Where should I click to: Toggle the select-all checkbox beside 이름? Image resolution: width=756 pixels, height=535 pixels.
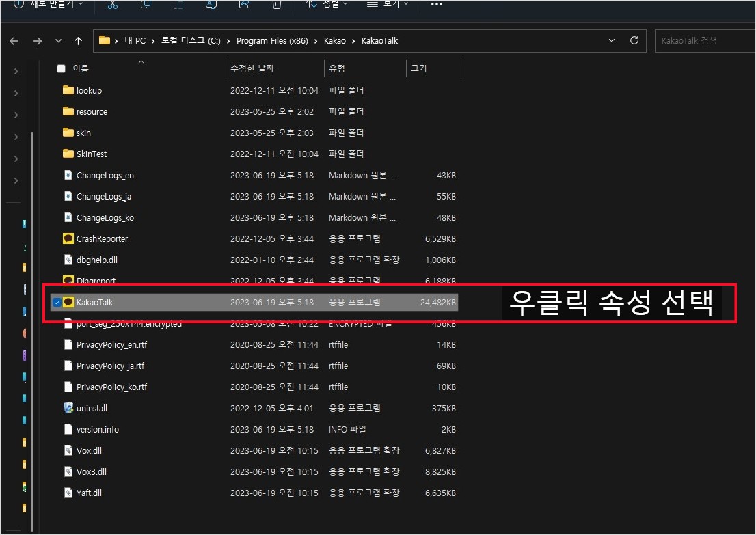(62, 68)
